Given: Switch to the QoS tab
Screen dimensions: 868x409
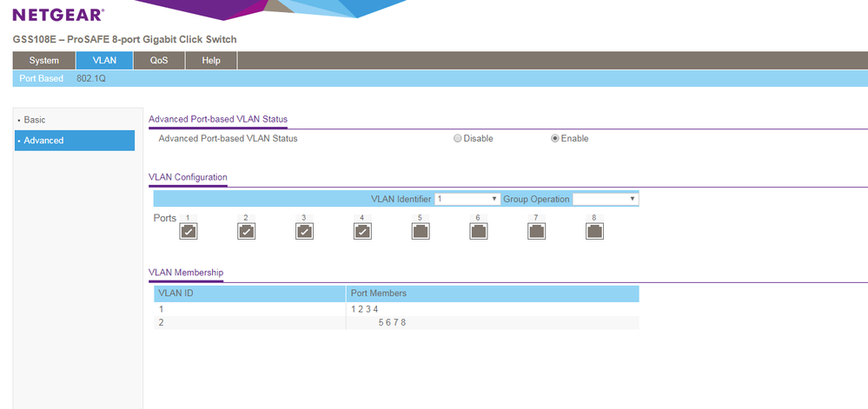Looking at the screenshot, I should [159, 61].
